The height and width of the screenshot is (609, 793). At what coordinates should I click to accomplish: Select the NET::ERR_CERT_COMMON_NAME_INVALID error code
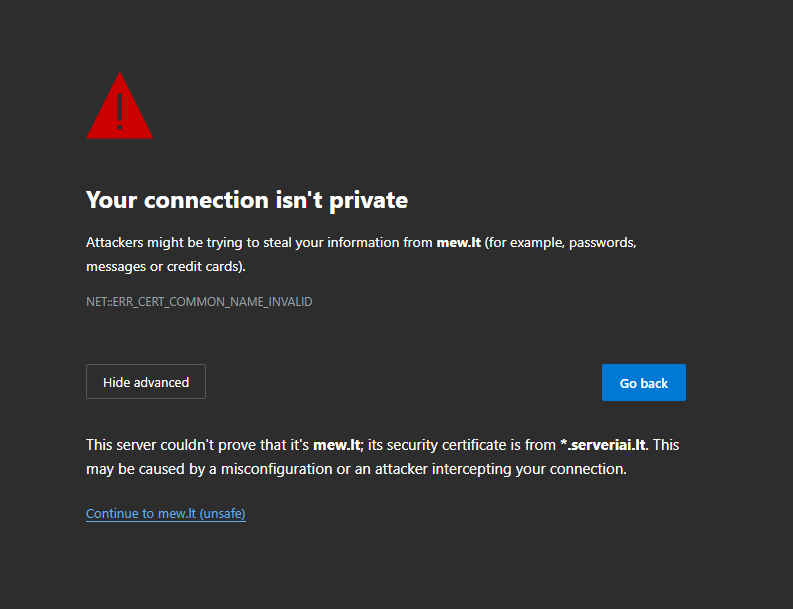click(199, 302)
